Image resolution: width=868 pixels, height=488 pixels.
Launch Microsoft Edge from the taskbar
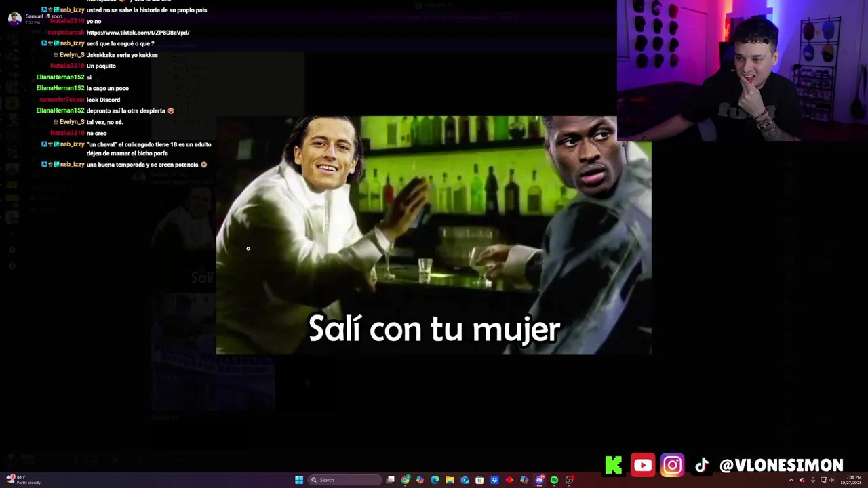435,480
